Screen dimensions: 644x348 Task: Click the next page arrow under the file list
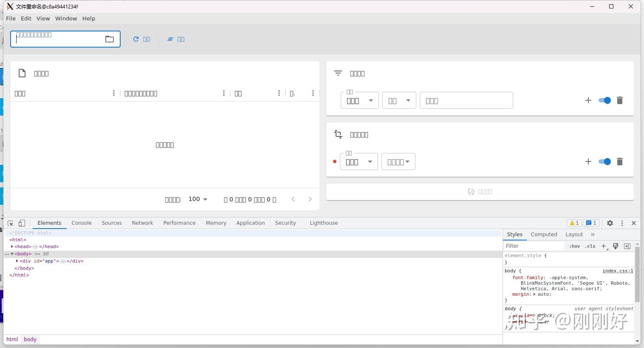[310, 199]
